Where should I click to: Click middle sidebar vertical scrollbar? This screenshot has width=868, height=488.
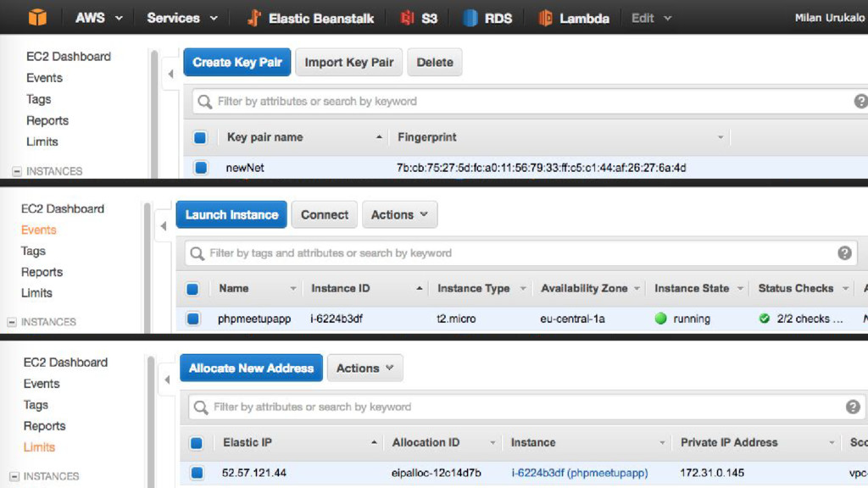[147, 267]
